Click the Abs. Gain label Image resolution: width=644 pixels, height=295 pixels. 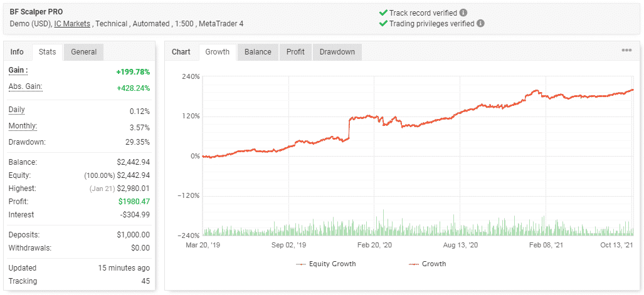[26, 87]
